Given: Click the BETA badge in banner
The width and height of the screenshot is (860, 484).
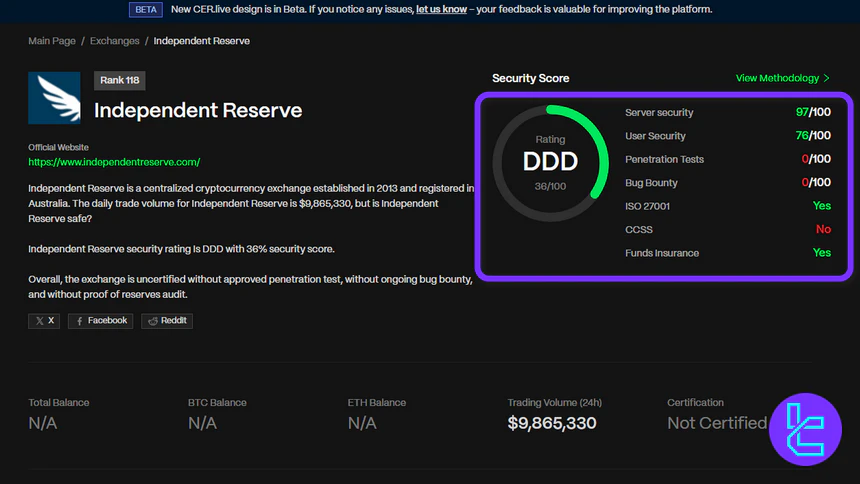Looking at the screenshot, I should [145, 10].
